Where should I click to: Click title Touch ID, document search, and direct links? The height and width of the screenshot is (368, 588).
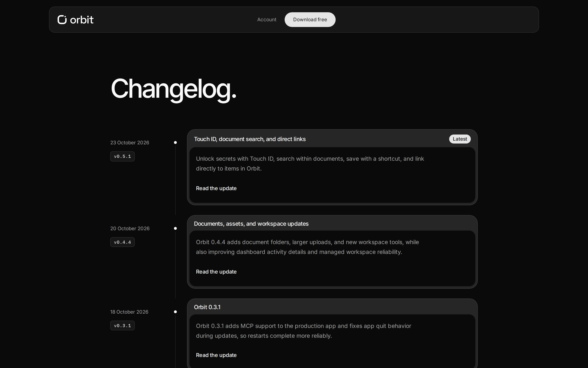pyautogui.click(x=249, y=139)
